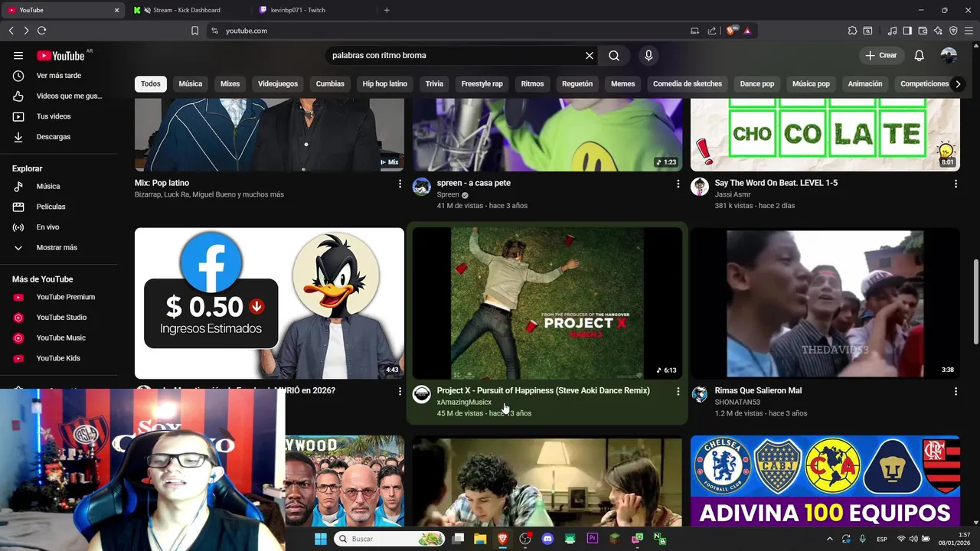Play the Facebook $0.50 Ingresos Estimados thumbnail
980x551 pixels.
pyautogui.click(x=269, y=303)
